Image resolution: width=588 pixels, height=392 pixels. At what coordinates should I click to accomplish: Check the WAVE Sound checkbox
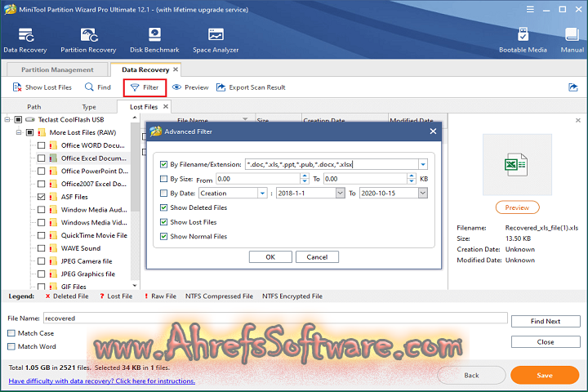42,248
